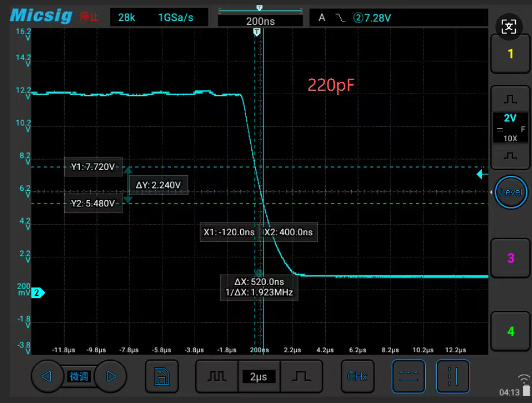
Task: Increase timebase with the multi-pulse icon
Action: [x=217, y=377]
